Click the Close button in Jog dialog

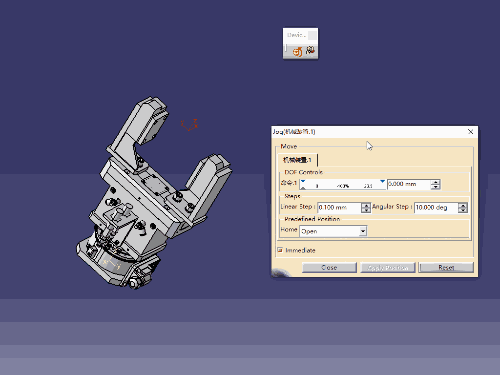click(x=329, y=267)
